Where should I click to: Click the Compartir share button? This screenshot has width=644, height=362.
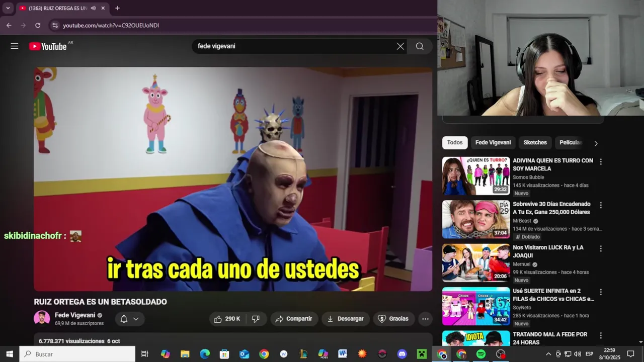point(294,319)
